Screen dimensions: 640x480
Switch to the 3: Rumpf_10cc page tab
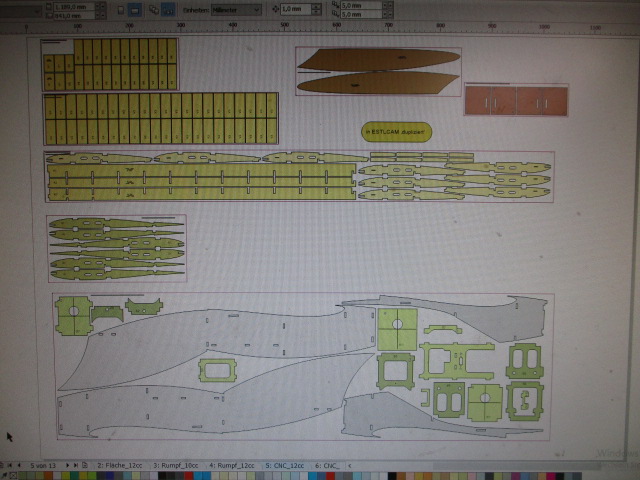coord(176,466)
